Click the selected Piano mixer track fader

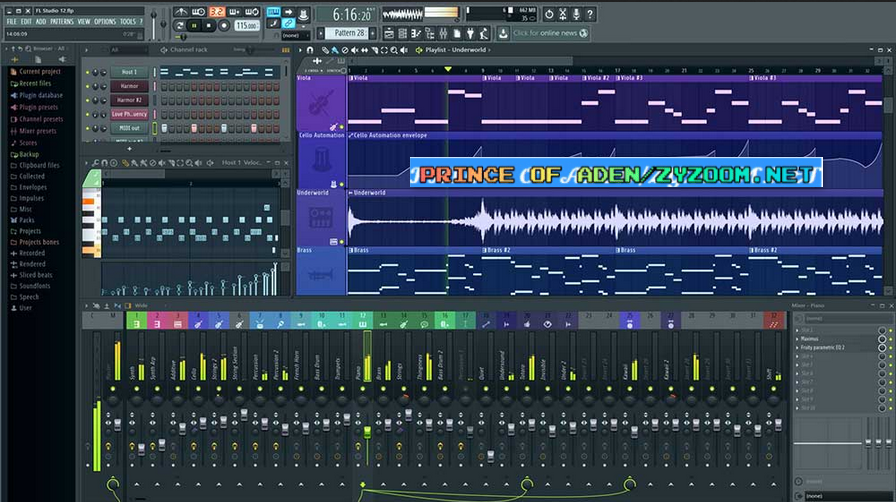367,433
